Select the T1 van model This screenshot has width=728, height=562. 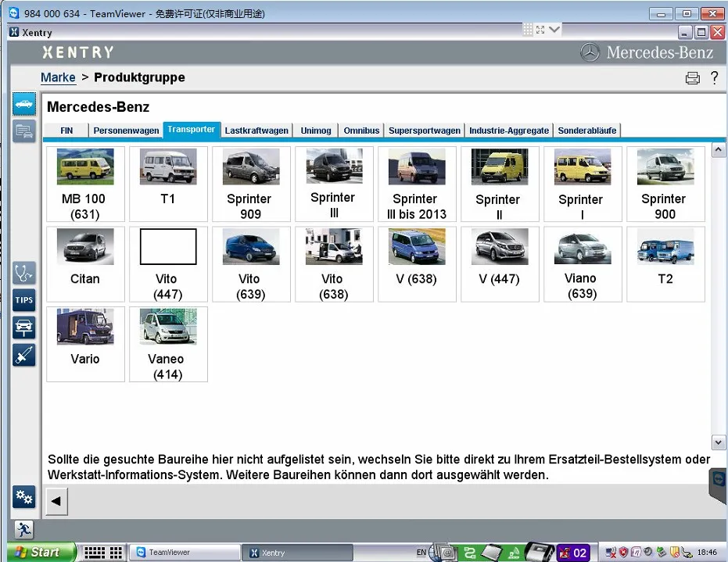pos(168,184)
